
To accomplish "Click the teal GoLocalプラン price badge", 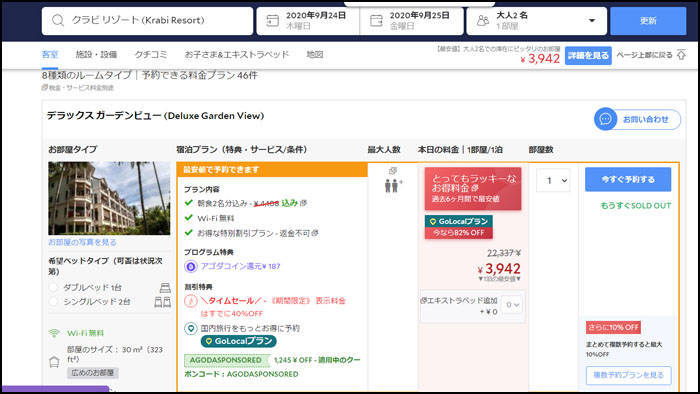I will coord(458,221).
